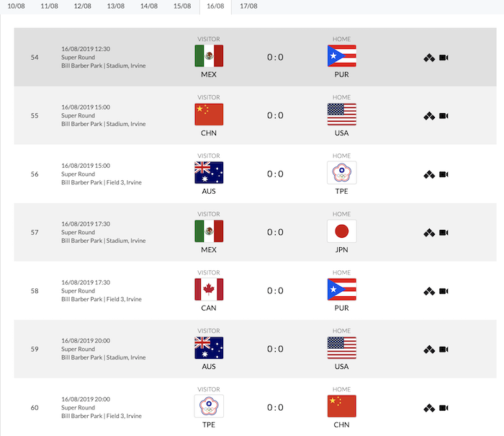This screenshot has height=436, width=504.
Task: Open diamond icon for MEX vs JPN game
Action: [429, 233]
